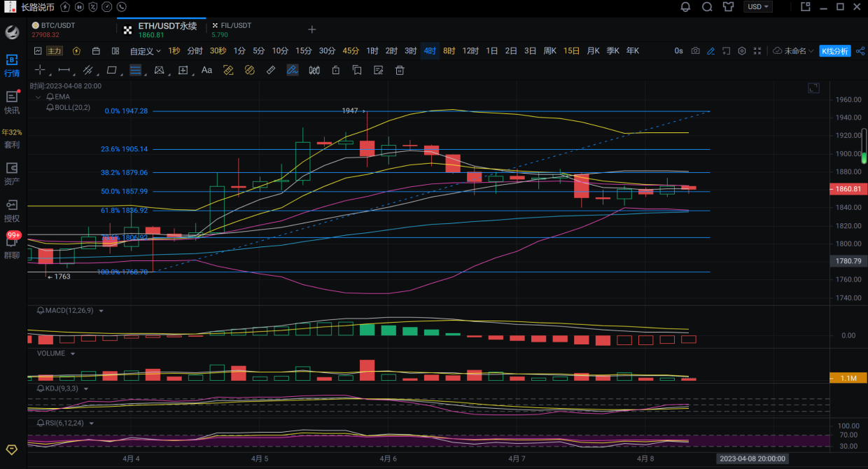Expand the 自定义 timeframe dropdown
The width and height of the screenshot is (868, 469).
pyautogui.click(x=146, y=51)
